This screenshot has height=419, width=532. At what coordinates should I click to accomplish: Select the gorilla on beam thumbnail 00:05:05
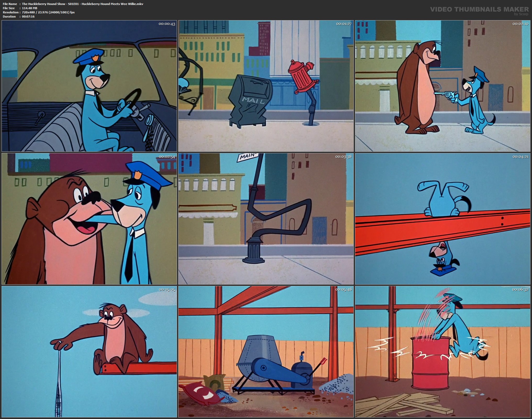click(89, 352)
